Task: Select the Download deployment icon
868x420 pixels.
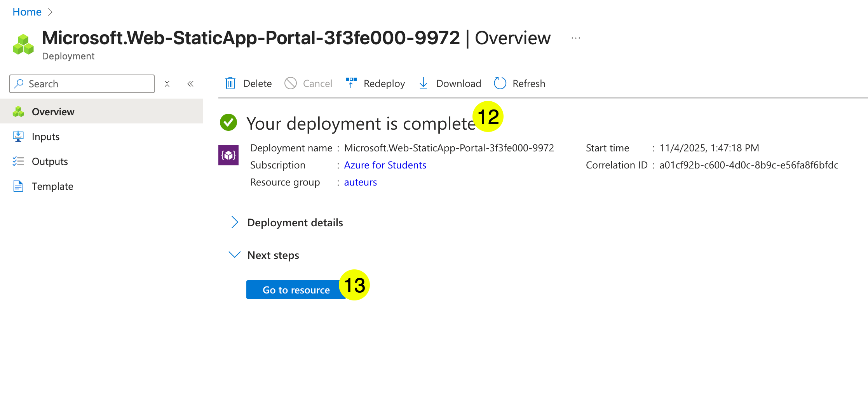Action: tap(423, 83)
